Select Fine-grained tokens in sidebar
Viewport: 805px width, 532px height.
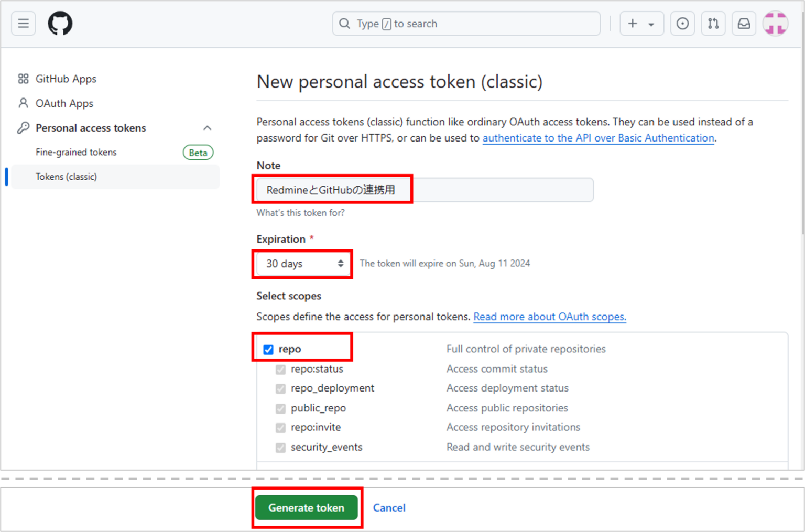pos(77,153)
